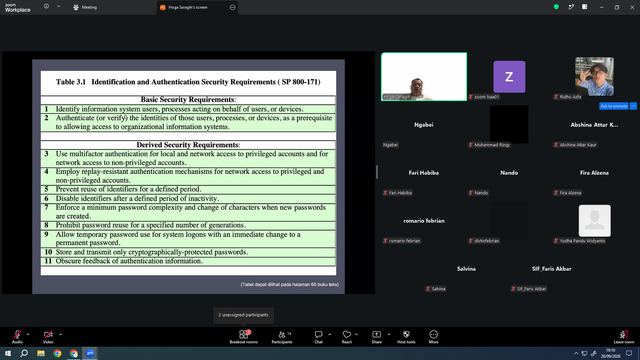
Task: Select Nando participant tile
Action: coord(509,173)
